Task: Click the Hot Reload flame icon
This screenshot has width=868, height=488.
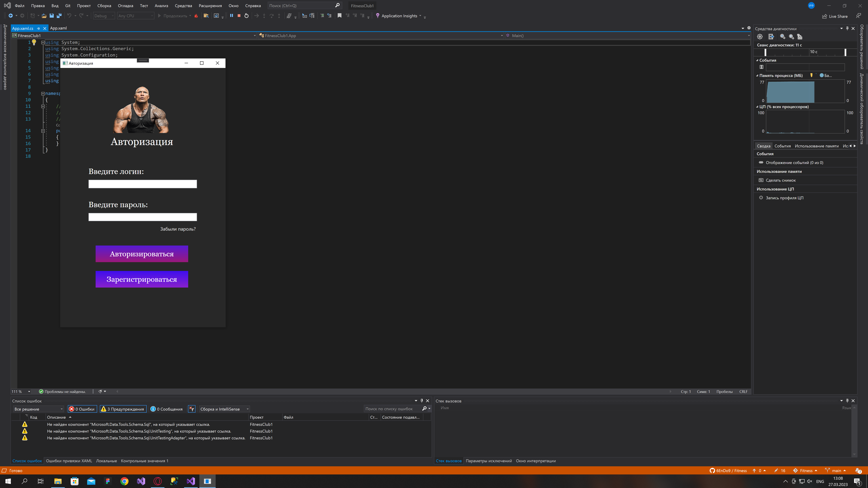Action: coord(196,15)
